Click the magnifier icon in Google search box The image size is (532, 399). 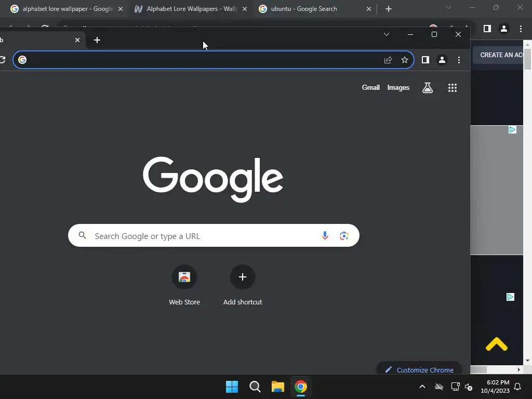click(83, 235)
